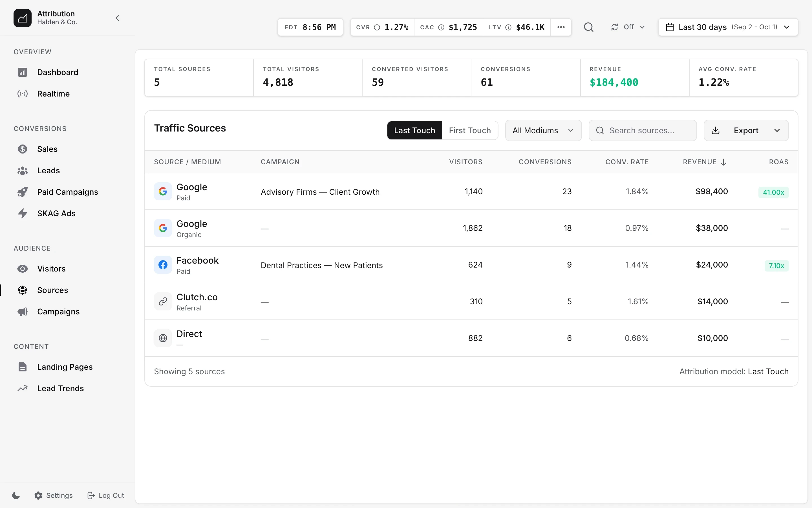Click the Lead Trends arrow icon
Screen dimensions: 812x508
(x=23, y=388)
